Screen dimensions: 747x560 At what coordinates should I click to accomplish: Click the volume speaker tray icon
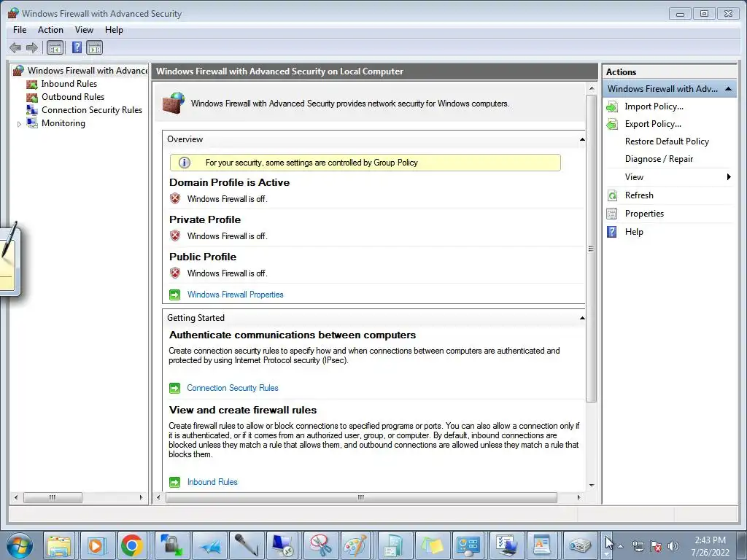point(673,546)
